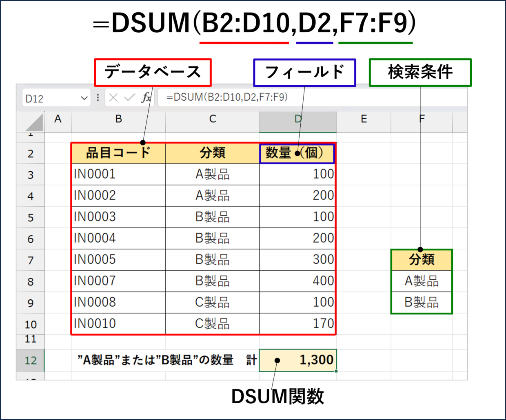506x420 pixels.
Task: Click the cancel X icon in formula bar
Action: tap(113, 98)
